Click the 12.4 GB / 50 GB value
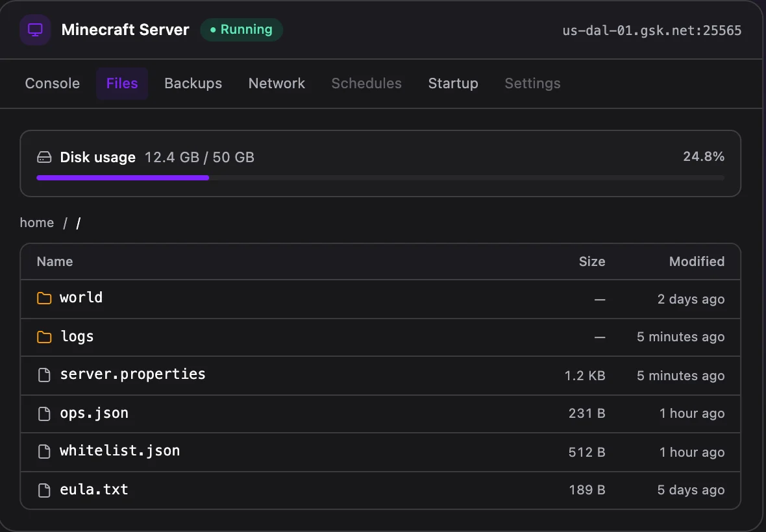The width and height of the screenshot is (766, 532). [199, 157]
